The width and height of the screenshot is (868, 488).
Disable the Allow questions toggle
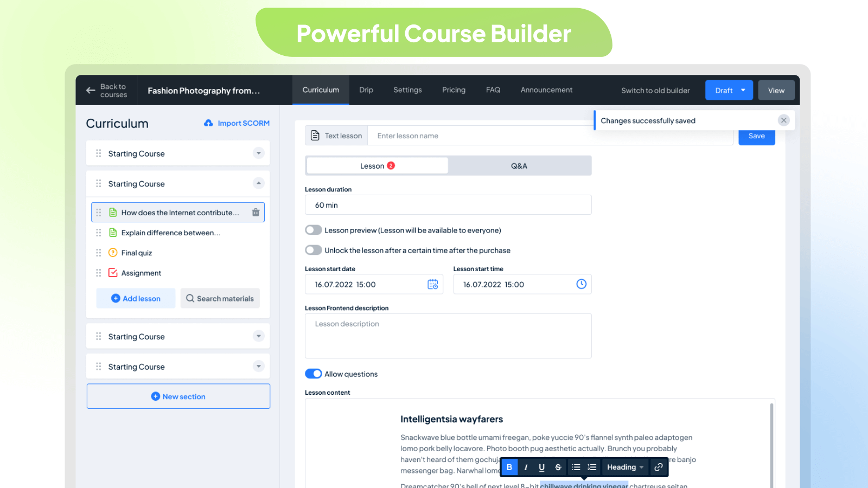coord(314,374)
